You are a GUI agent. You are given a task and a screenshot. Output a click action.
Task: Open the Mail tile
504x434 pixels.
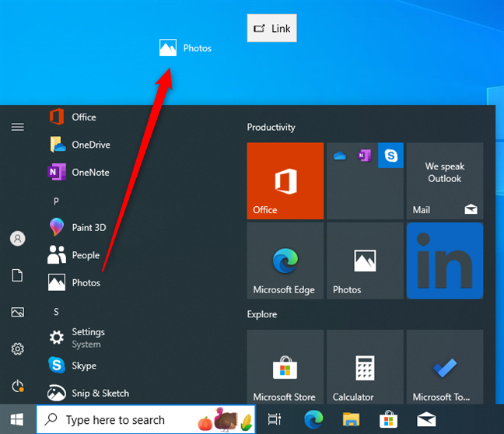pyautogui.click(x=445, y=180)
